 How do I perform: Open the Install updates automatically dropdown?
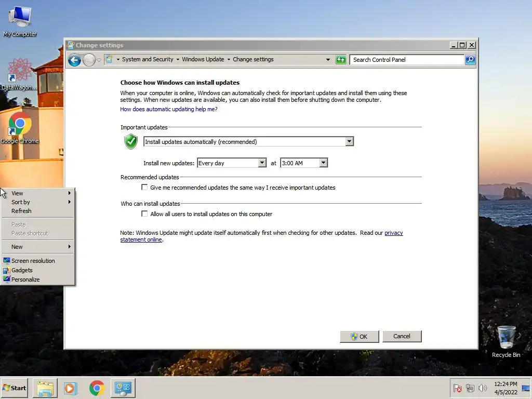pyautogui.click(x=349, y=141)
